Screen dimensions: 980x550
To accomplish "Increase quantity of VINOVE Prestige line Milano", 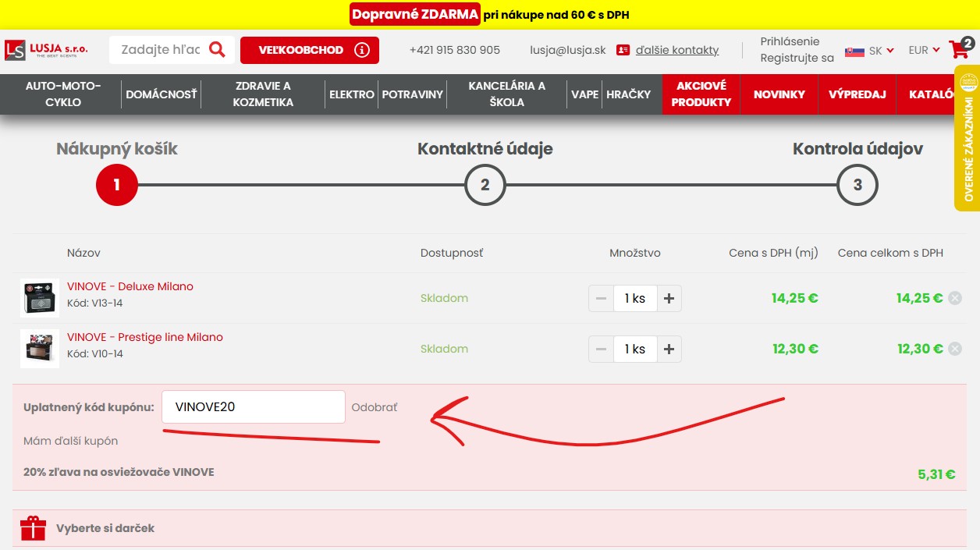I will [x=669, y=349].
